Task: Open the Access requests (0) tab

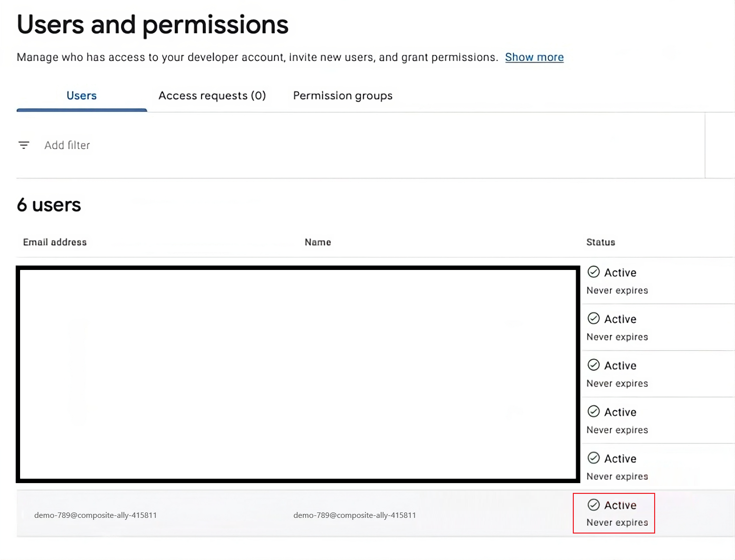Action: click(212, 96)
